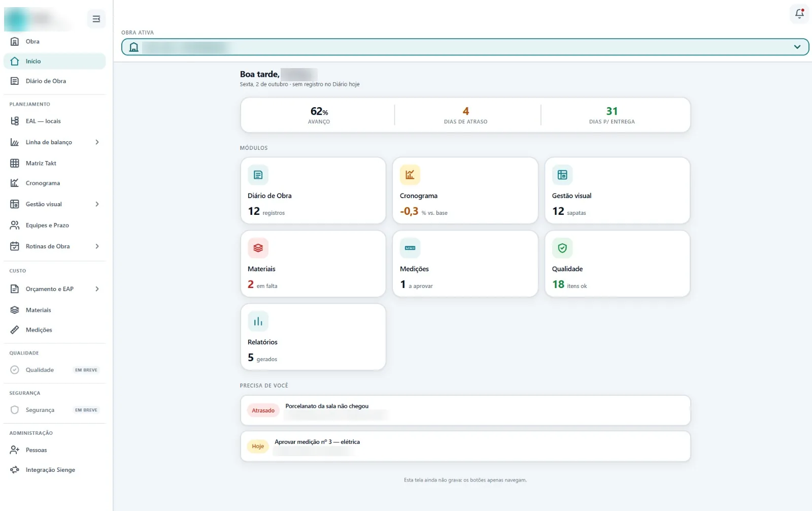Click the Diário de Obra card icon
The width and height of the screenshot is (812, 511).
click(258, 175)
